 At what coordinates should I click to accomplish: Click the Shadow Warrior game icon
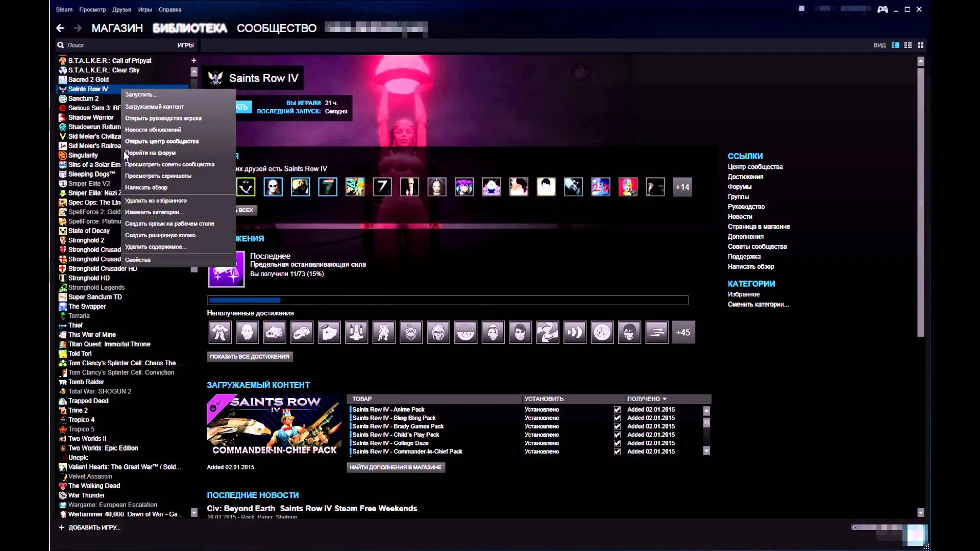tap(63, 117)
